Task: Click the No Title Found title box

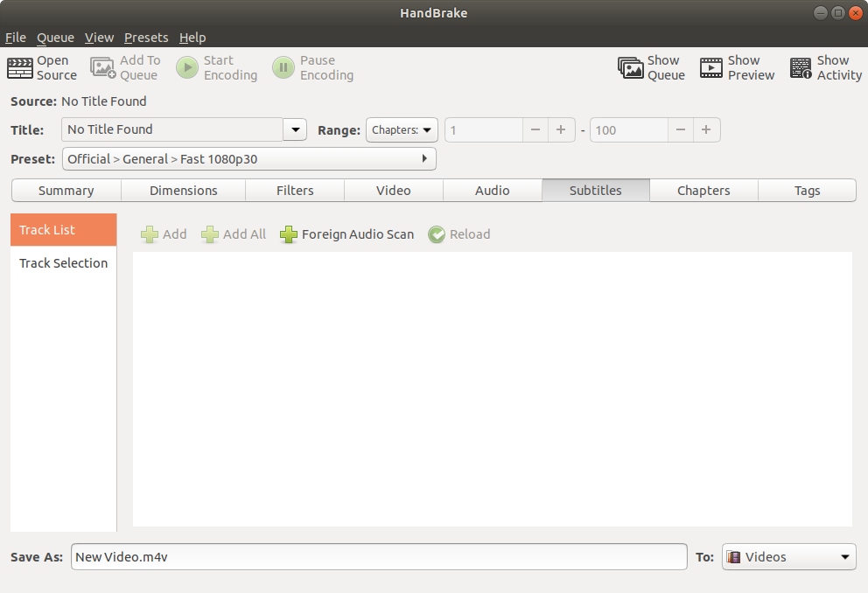Action: point(172,129)
